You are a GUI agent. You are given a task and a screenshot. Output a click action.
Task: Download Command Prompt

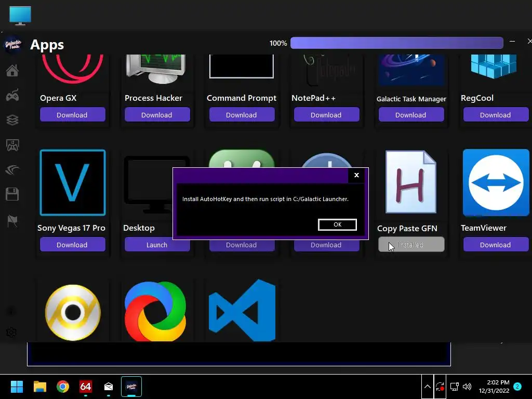point(242,115)
